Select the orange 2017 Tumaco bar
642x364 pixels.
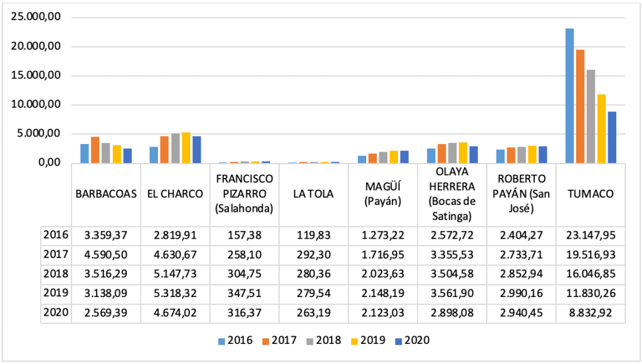coord(580,106)
